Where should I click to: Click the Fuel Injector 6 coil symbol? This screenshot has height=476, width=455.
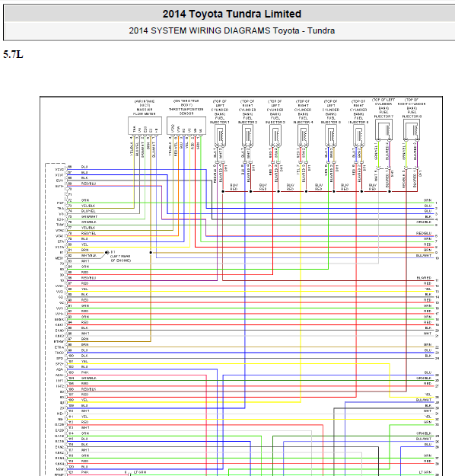[x=359, y=136]
